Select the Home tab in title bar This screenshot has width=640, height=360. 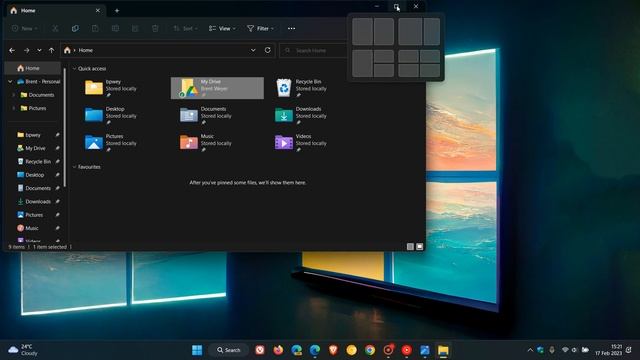[55, 11]
